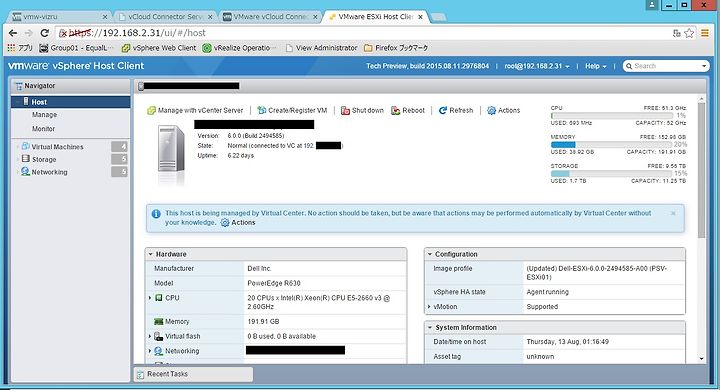Open Virtual Machines in Navigator
This screenshot has width=720, height=390.
[x=57, y=147]
